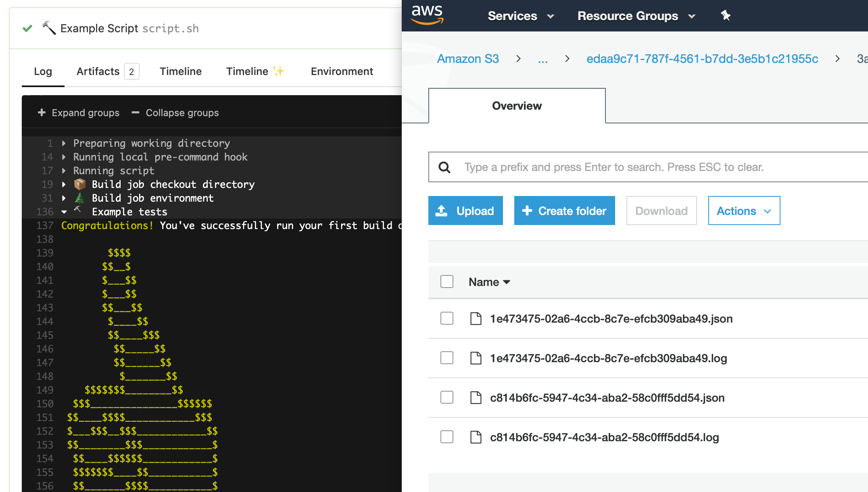This screenshot has height=492, width=868.
Task: Switch to the Environment tab
Action: tap(342, 71)
